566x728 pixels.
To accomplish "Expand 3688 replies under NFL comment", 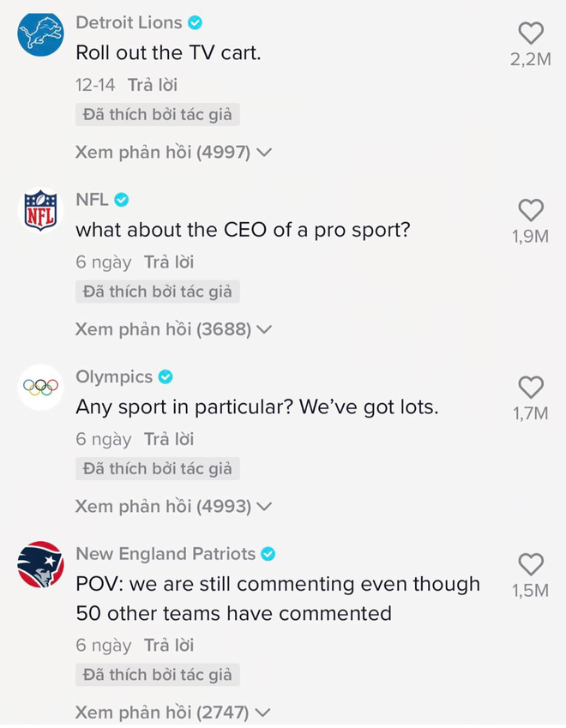I will pyautogui.click(x=173, y=329).
